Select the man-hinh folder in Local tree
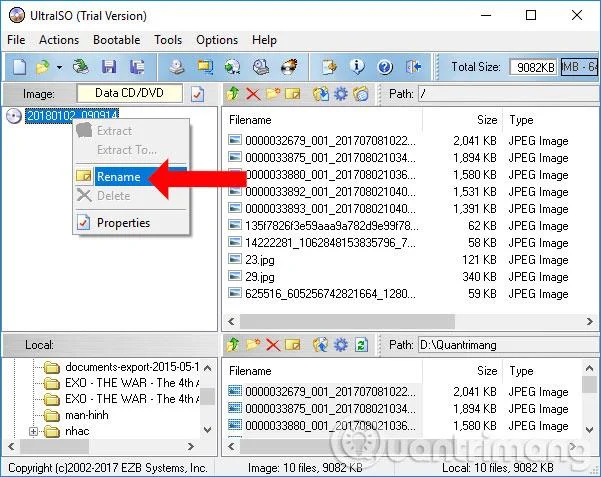Screen dimensions: 601x477 point(87,415)
